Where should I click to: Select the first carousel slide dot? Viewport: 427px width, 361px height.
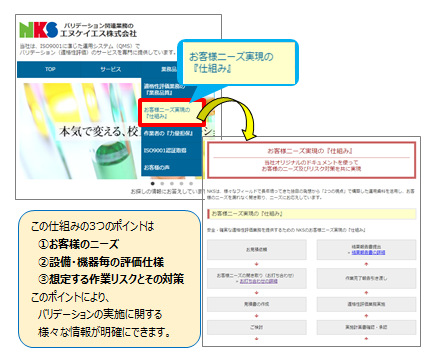153,183
